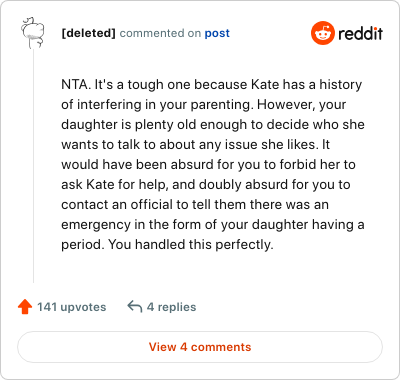Click the line starting 'ask Kate for help'
Viewport: 400px width, 380px height.
206,185
